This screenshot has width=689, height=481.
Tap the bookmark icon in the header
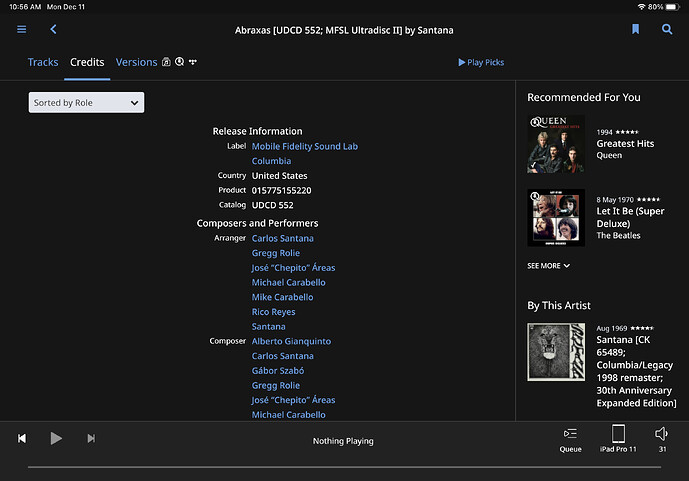click(635, 29)
